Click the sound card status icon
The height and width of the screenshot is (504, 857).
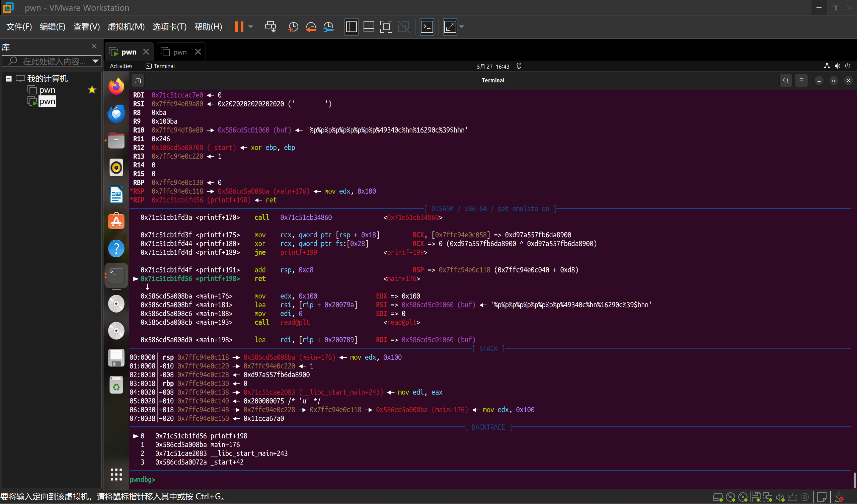point(780,497)
